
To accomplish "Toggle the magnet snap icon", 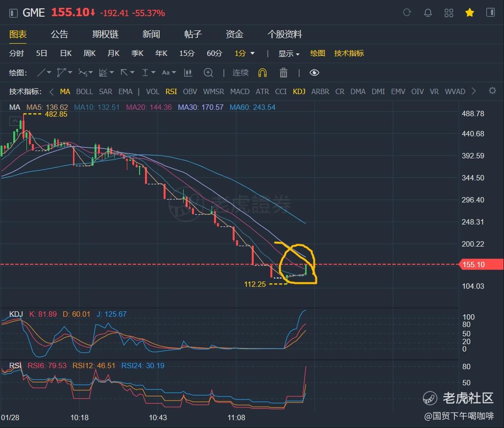I will point(263,73).
